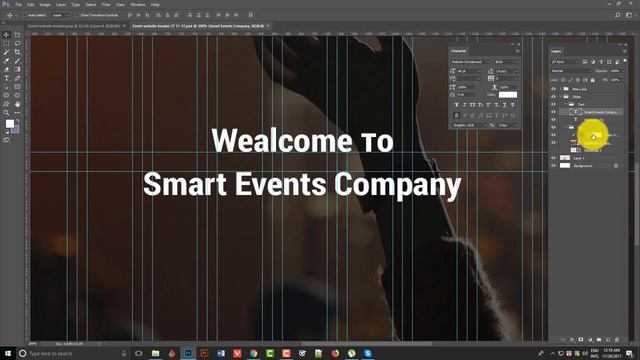This screenshot has height=360, width=640.
Task: Open the File menu
Action: pos(18,4)
